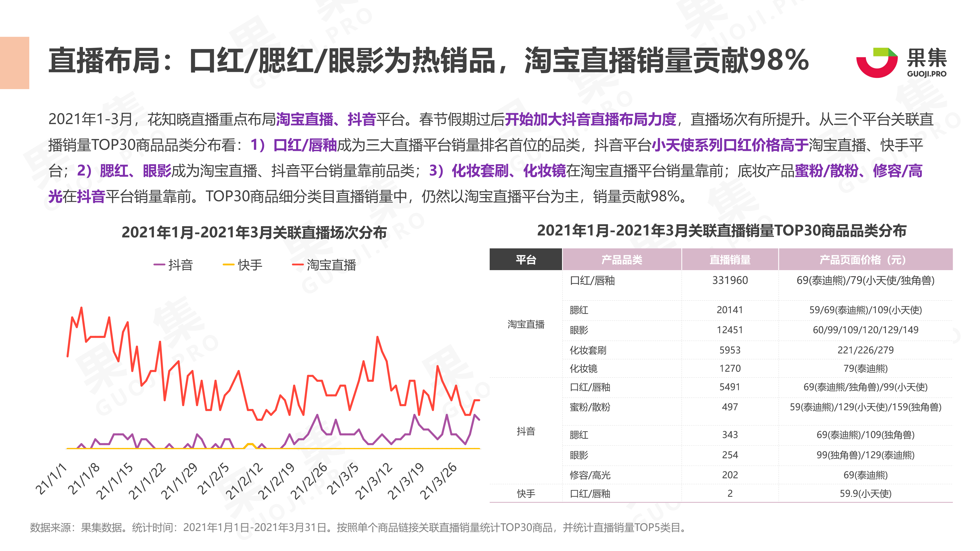Click x-axis label 21/3/19
Viewport: 980px width, 551px height.
click(406, 481)
